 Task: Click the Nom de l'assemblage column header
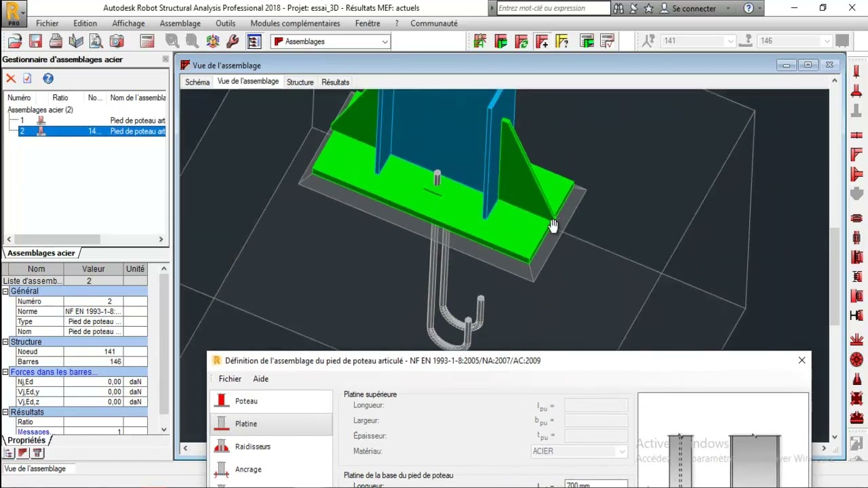tap(138, 98)
